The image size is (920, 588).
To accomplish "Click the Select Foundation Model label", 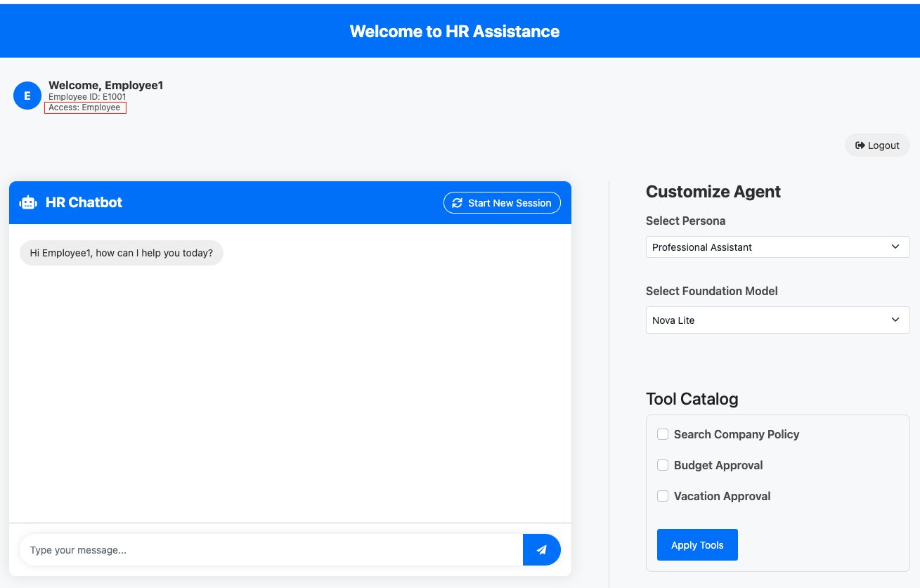I will pyautogui.click(x=712, y=291).
